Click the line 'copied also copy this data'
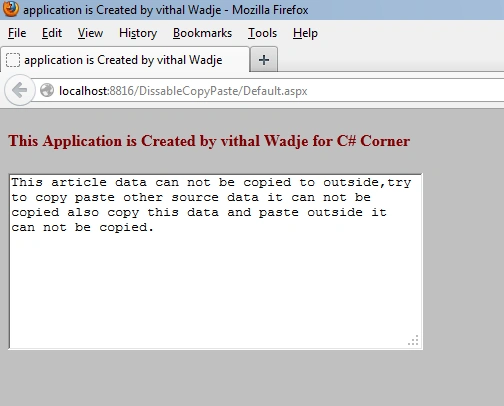 (199, 213)
